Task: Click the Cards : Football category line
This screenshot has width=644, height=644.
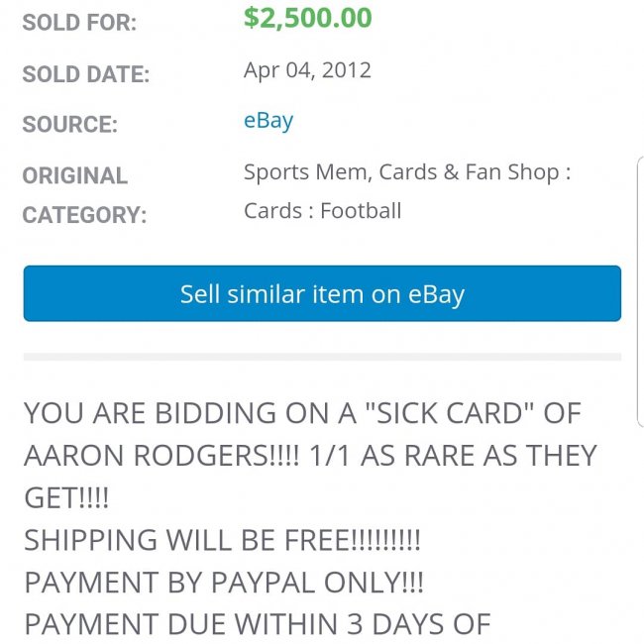Action: tap(323, 210)
